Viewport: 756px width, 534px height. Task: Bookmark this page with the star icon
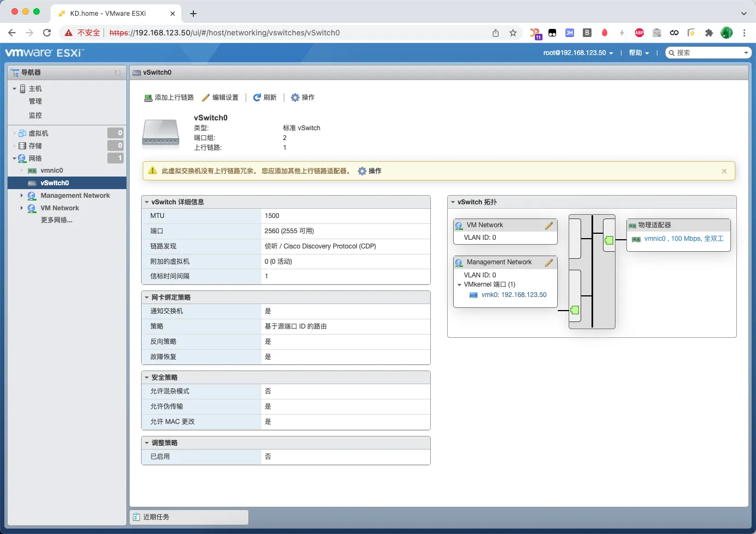(x=513, y=33)
